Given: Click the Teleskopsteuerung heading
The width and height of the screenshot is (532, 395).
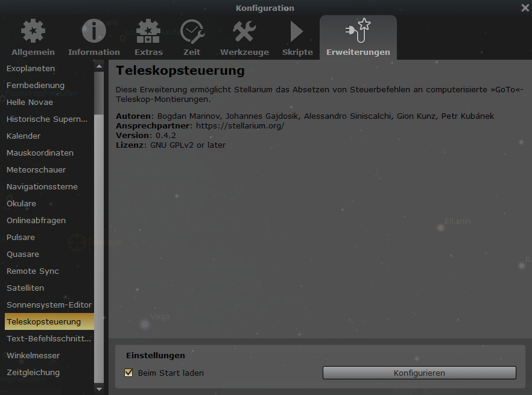Looking at the screenshot, I should [180, 71].
